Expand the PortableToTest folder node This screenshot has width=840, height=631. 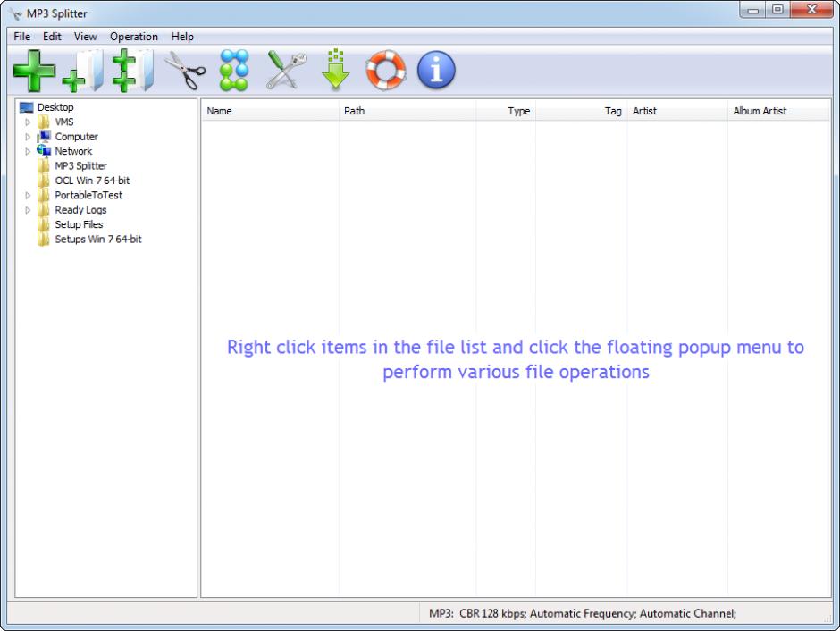coord(28,196)
